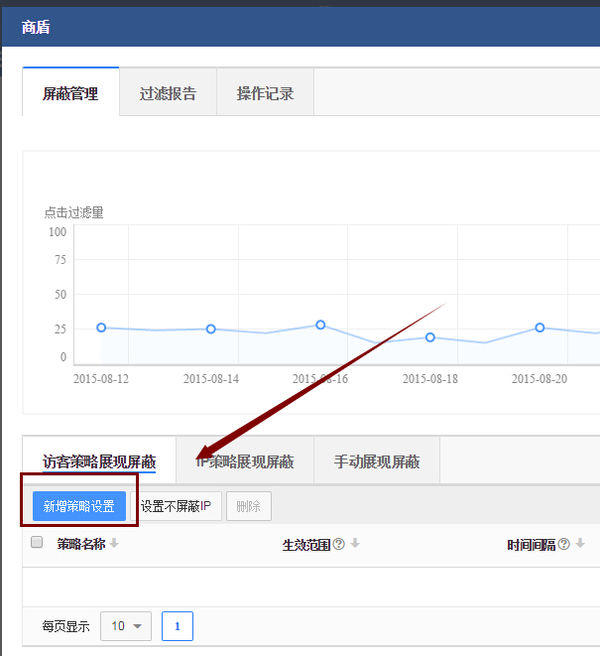
Task: Expand the 每页显示 rows-per-page dropdown
Action: pos(126,626)
